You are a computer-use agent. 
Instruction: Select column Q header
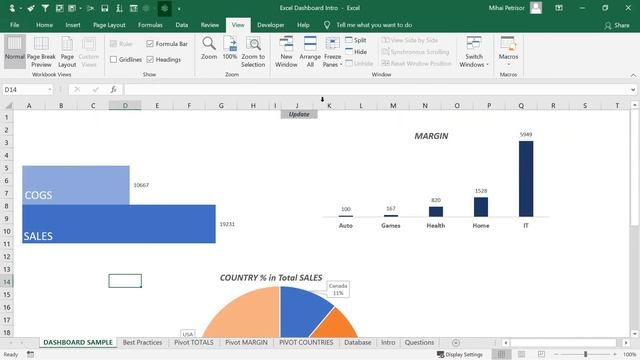point(521,106)
